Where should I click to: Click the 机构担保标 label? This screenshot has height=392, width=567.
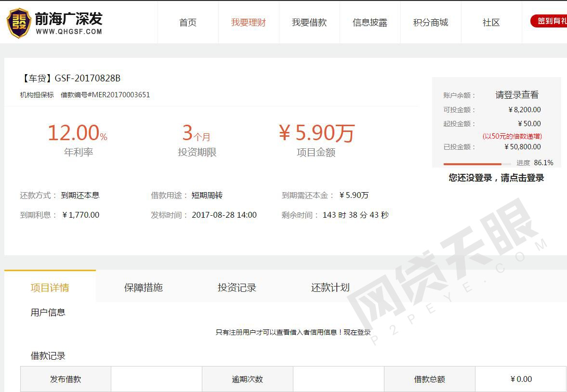point(37,95)
